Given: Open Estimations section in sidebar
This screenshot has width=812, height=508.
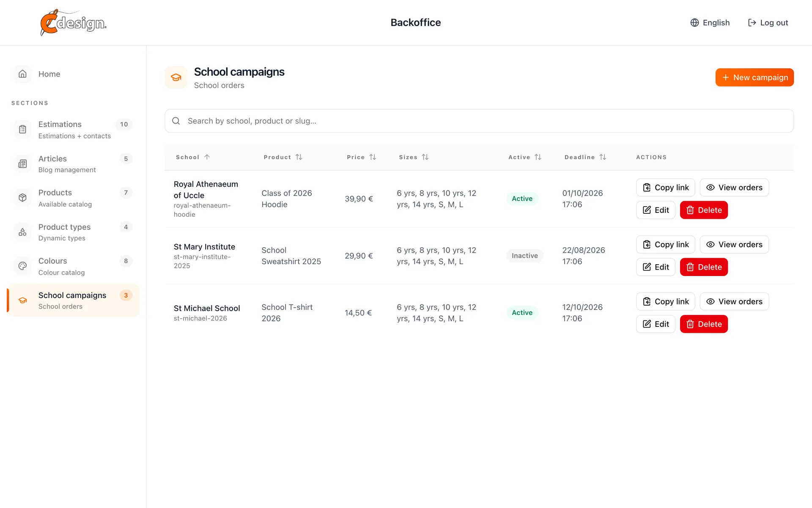Looking at the screenshot, I should coord(73,130).
